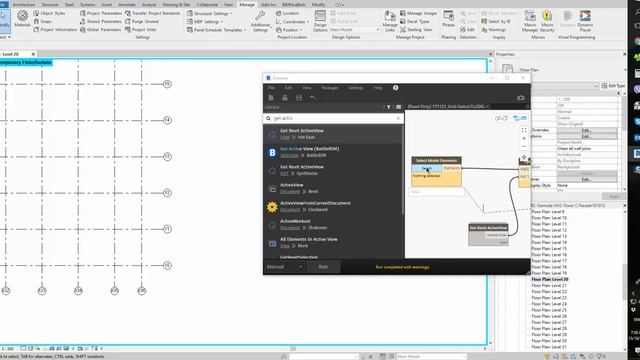Open Warnings review
Screen dimensions: 640x360
[x=493, y=29]
